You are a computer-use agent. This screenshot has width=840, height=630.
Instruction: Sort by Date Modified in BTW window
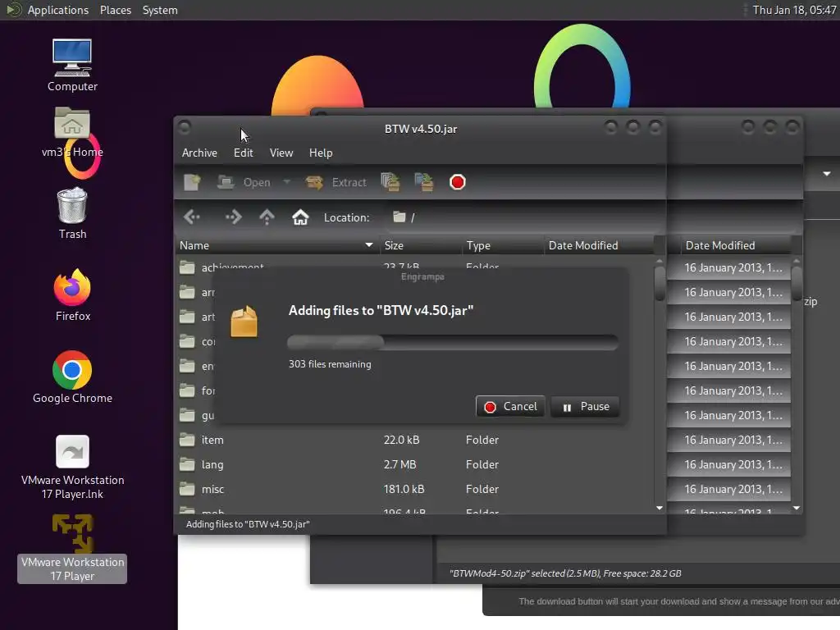(x=599, y=245)
